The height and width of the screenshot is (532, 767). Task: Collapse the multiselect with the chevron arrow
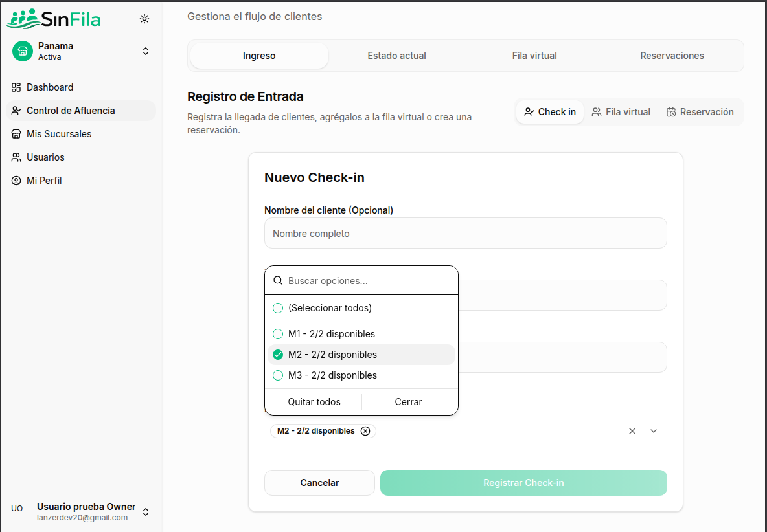(654, 431)
